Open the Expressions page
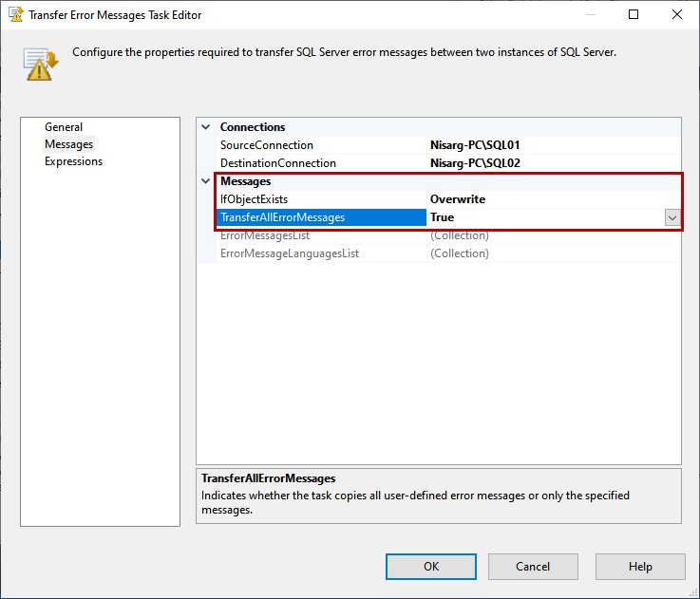Viewport: 700px width, 599px height. pyautogui.click(x=73, y=161)
